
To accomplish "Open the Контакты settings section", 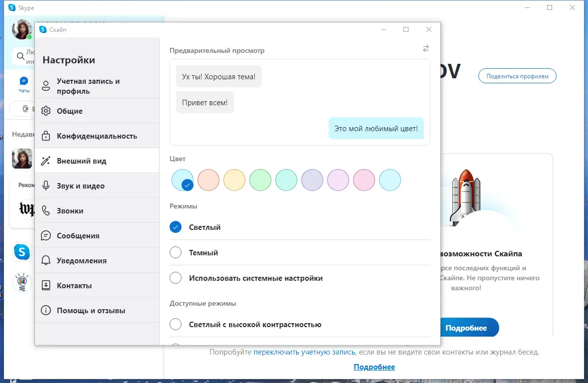I will (97, 285).
